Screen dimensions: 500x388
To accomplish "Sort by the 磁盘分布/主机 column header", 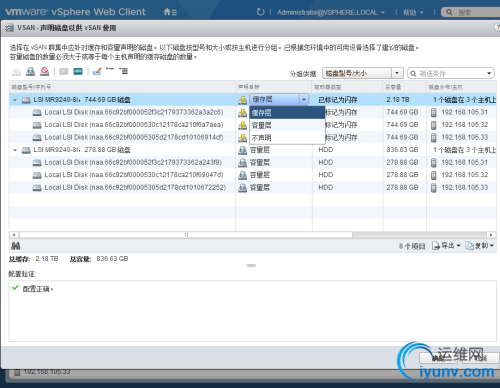I will (x=461, y=87).
